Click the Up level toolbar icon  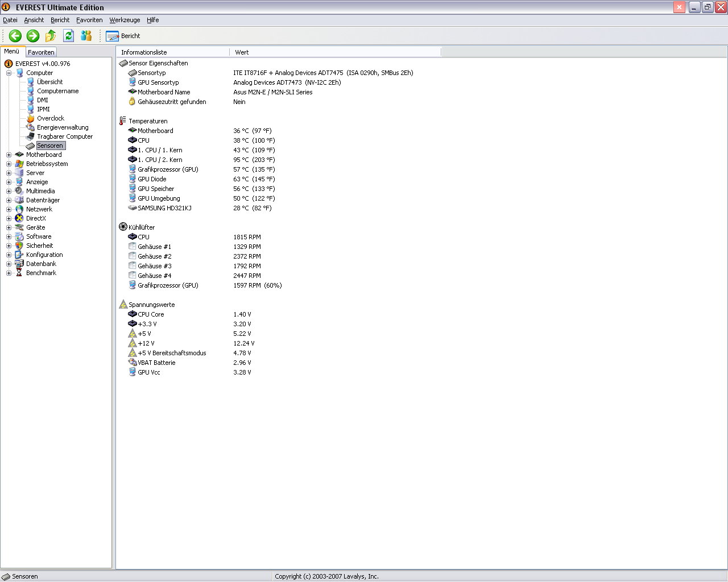tap(51, 36)
